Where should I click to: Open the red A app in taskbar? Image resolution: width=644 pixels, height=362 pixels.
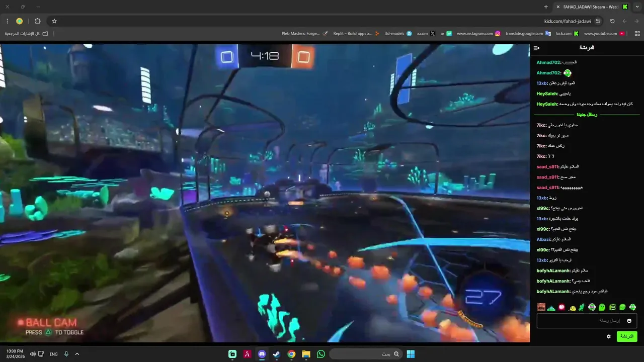tap(247, 354)
